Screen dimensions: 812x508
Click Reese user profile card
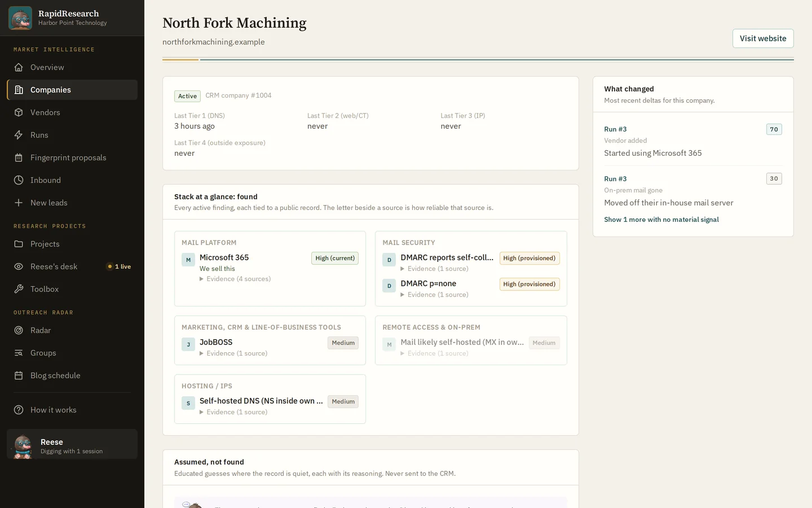72,444
